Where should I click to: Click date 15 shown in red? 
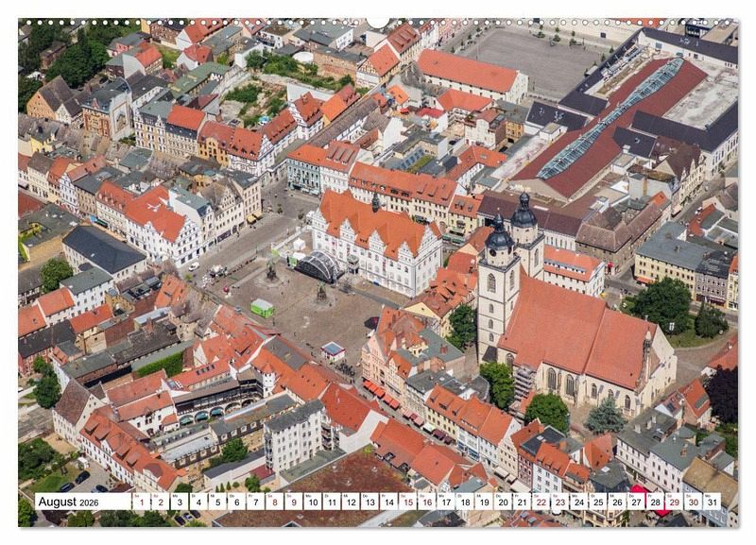click(x=407, y=502)
